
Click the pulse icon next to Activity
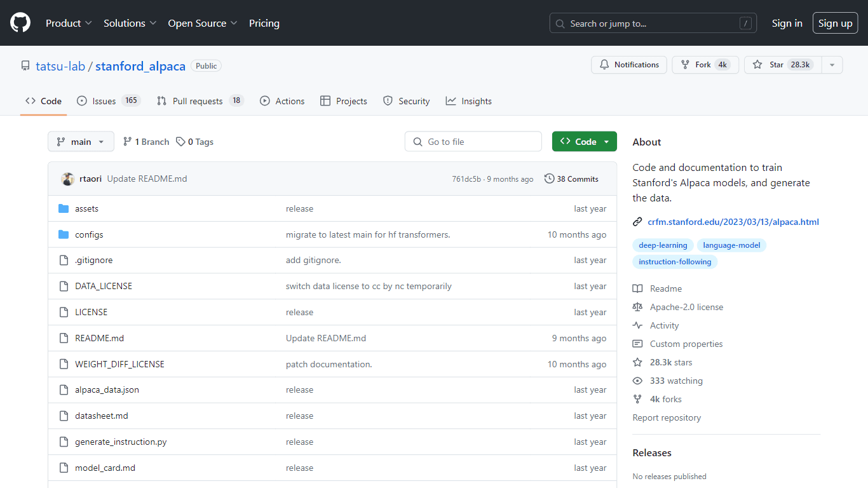[x=637, y=325]
